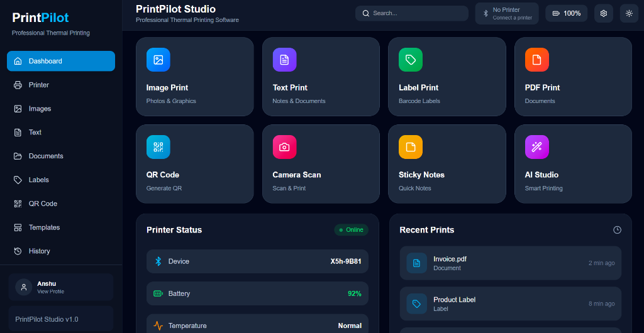The height and width of the screenshot is (333, 644).
Task: Click the orange PDF Print icon
Action: pos(537,60)
